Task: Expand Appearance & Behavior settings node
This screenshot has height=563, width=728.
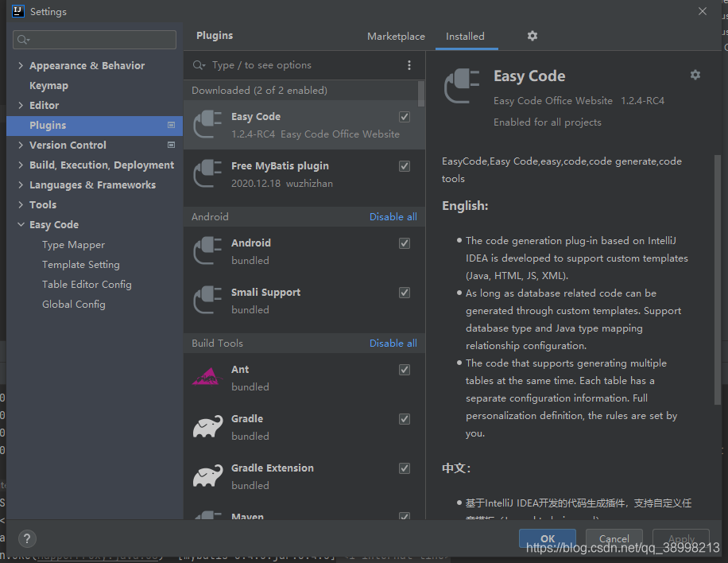Action: pyautogui.click(x=21, y=65)
